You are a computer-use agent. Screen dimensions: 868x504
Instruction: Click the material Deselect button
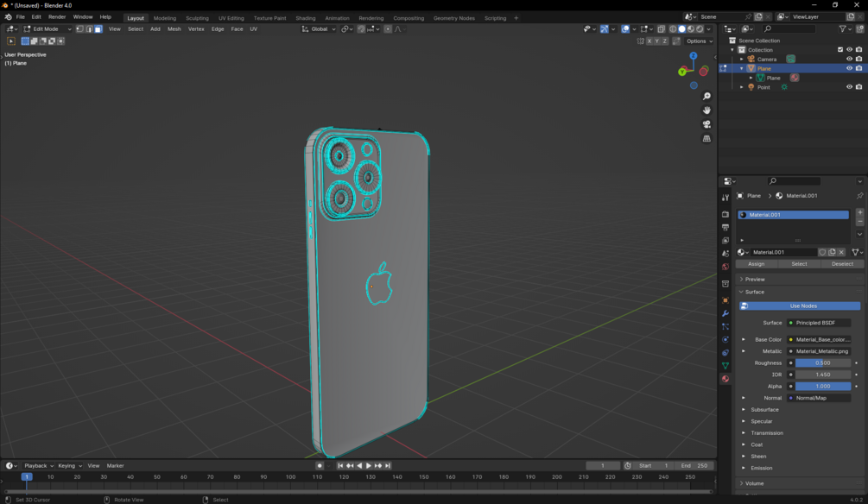coord(842,264)
